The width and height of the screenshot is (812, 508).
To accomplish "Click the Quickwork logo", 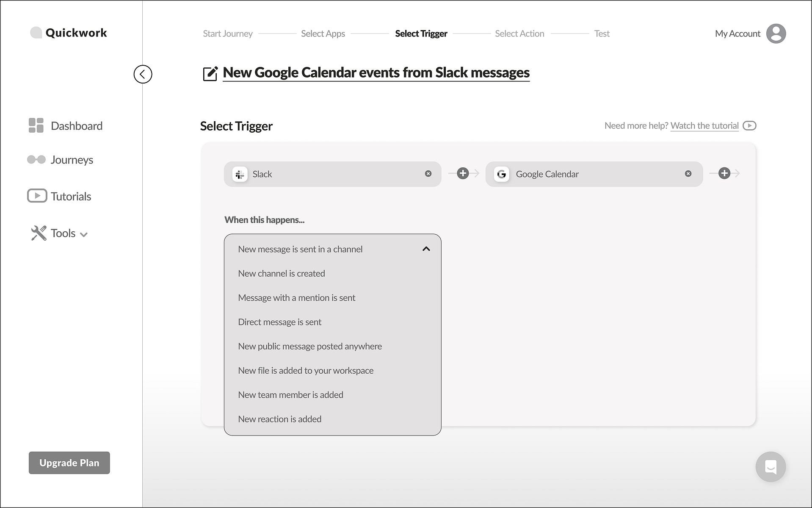I will (36, 33).
